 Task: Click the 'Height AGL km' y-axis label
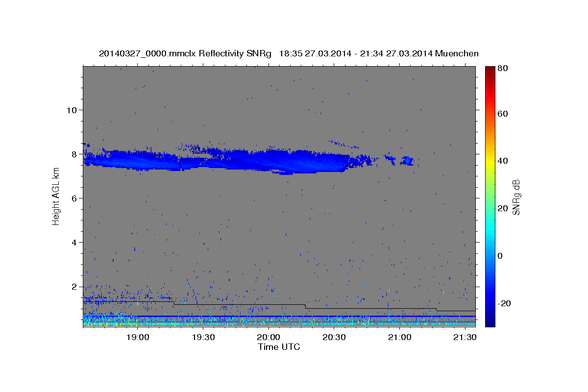pos(56,196)
